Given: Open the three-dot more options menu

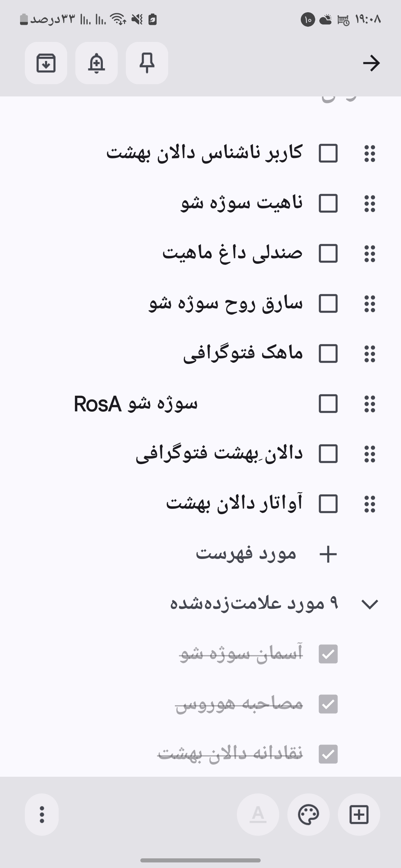Looking at the screenshot, I should (42, 815).
